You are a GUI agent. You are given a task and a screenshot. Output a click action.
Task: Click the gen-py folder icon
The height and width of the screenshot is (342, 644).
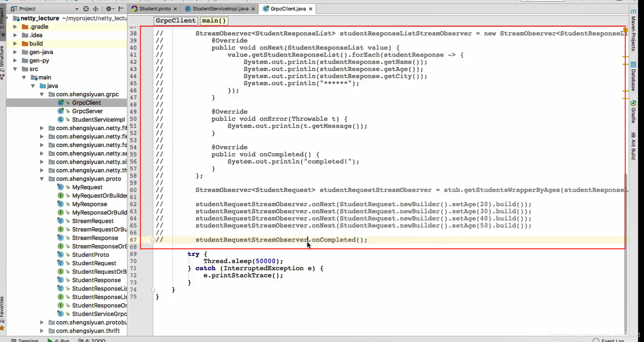coord(25,60)
